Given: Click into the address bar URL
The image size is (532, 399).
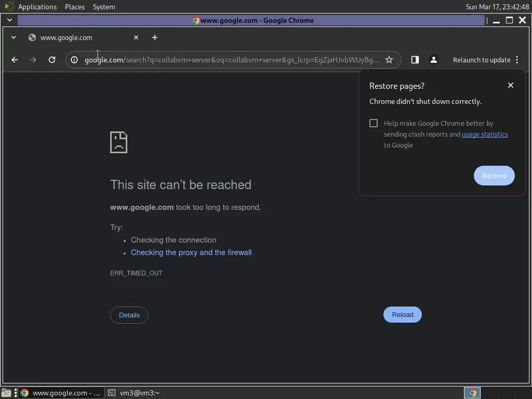Looking at the screenshot, I should 232,60.
